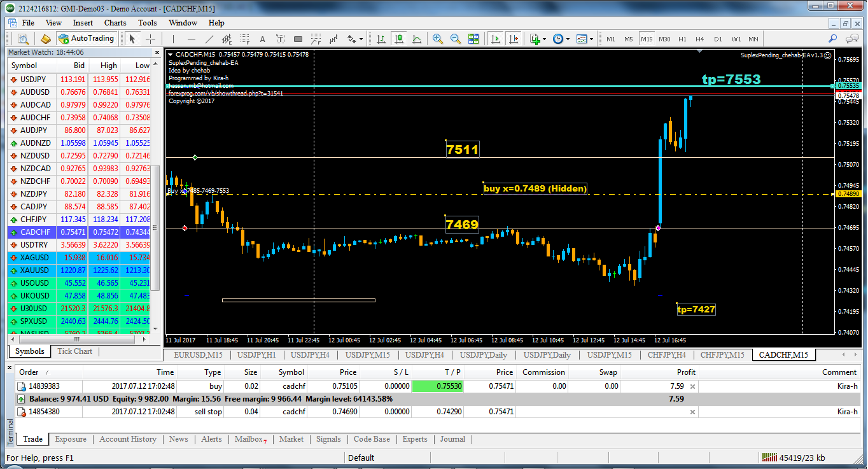Open the chat bubbles icon

click(x=853, y=39)
